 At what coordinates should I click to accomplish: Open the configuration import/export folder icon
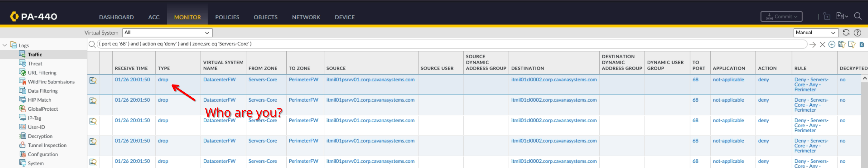click(x=840, y=16)
